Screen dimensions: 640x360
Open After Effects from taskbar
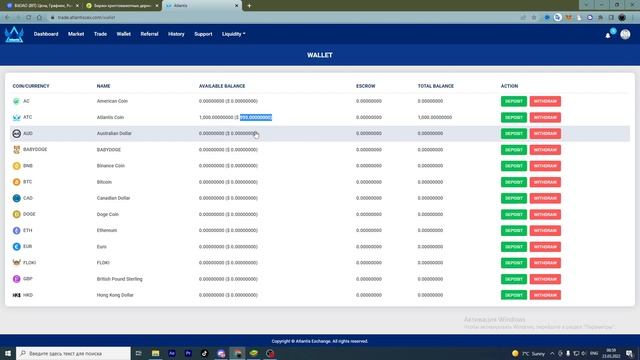tap(172, 353)
